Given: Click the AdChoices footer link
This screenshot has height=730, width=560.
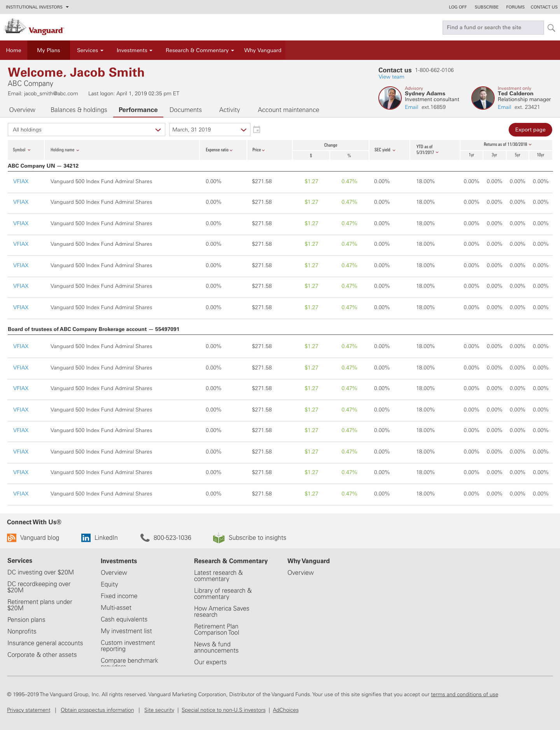Looking at the screenshot, I should pyautogui.click(x=286, y=710).
